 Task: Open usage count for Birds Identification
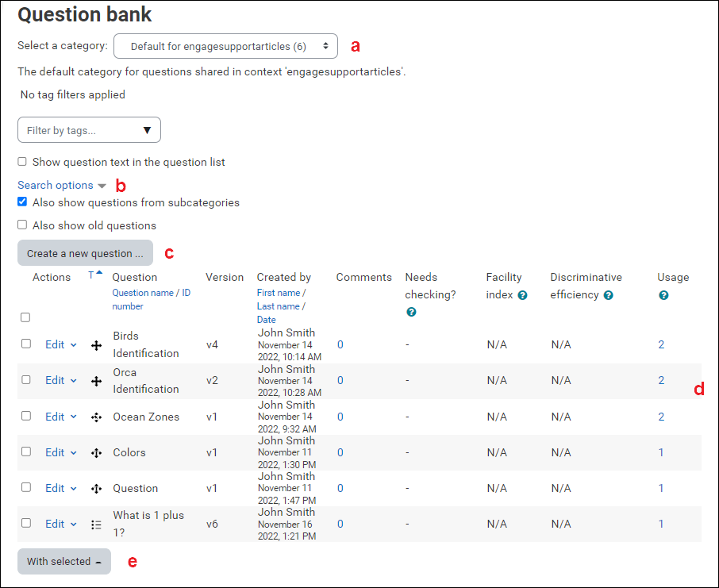pyautogui.click(x=661, y=345)
